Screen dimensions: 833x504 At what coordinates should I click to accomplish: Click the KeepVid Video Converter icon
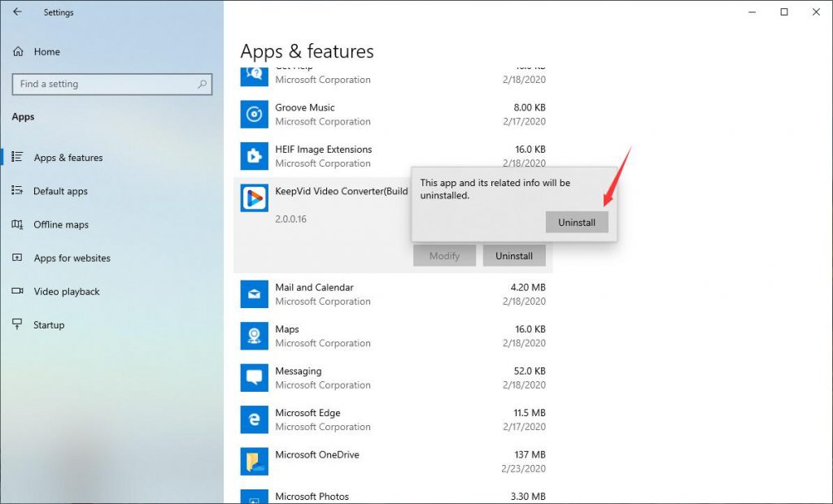(254, 198)
